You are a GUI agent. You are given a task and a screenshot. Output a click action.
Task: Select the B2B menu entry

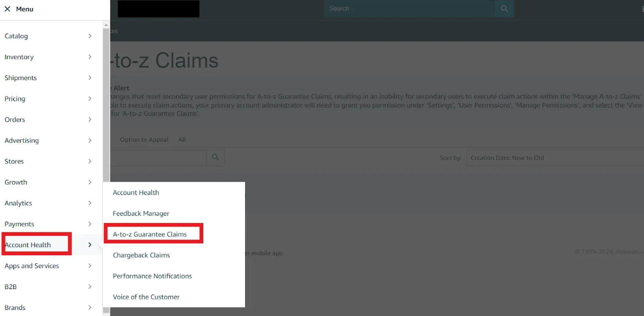[11, 286]
